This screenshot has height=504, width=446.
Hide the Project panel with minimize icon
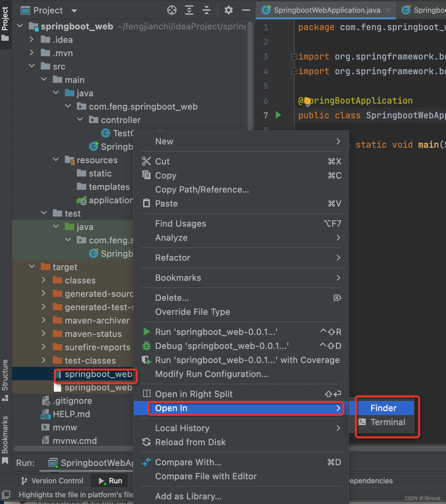pos(246,10)
